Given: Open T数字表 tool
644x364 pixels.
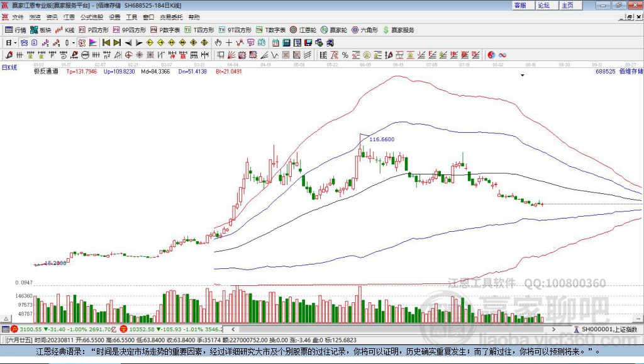Looking at the screenshot, I should click(x=270, y=30).
